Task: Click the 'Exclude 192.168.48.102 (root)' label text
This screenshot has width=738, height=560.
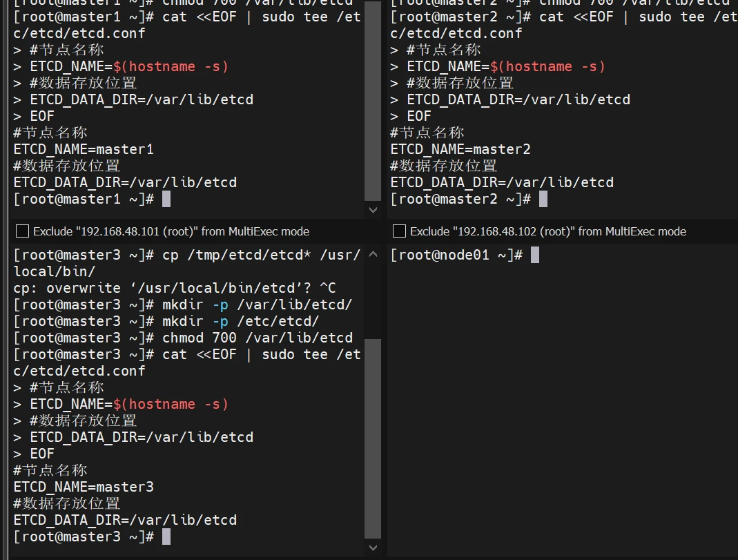Action: point(547,231)
